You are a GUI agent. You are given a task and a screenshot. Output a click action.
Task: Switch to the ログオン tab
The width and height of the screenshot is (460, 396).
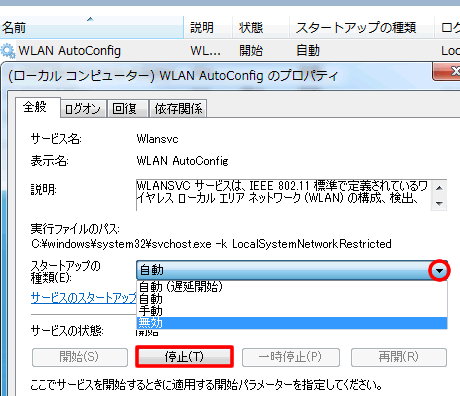pos(83,109)
